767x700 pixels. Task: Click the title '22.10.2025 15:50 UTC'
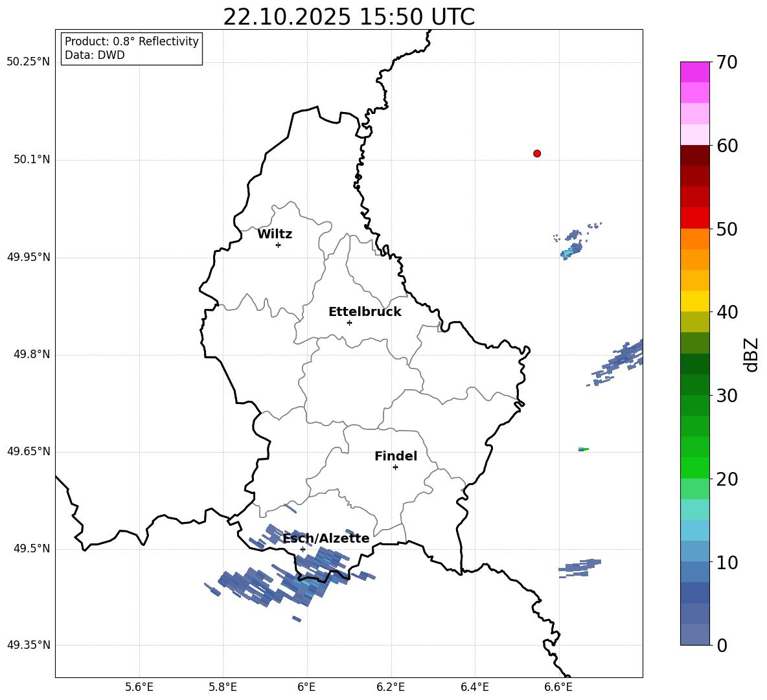point(349,17)
